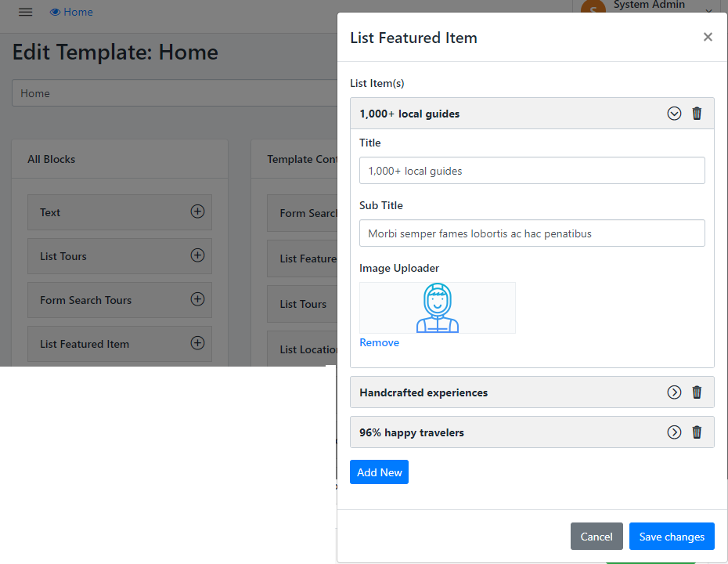Delete the 96% happy travelers item
Screen dimensions: 728x564
[697, 432]
